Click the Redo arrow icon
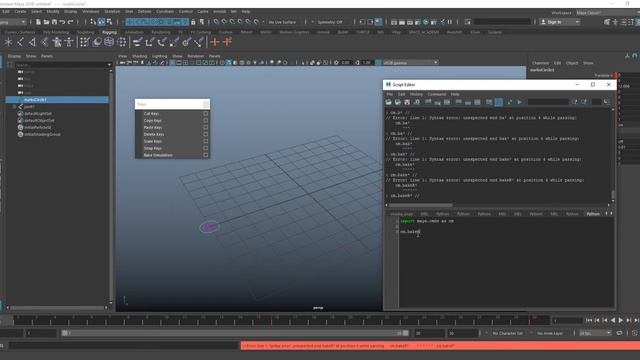The width and height of the screenshot is (640, 360). 70,22
